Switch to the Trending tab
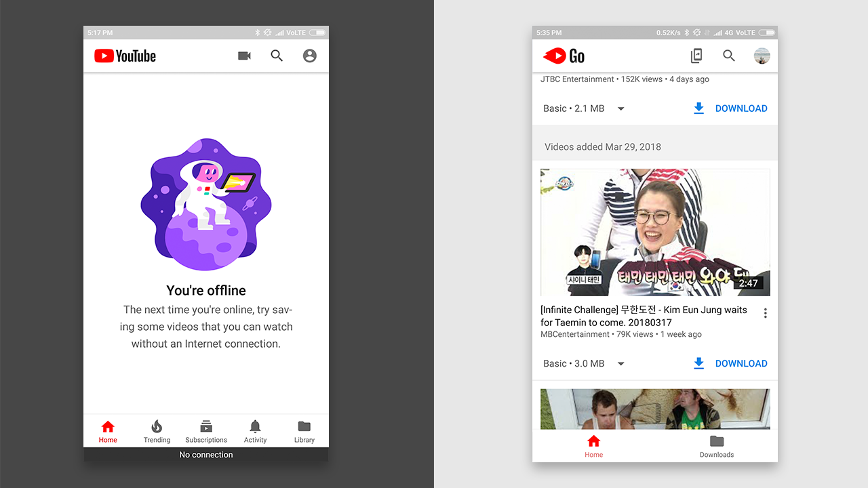868x488 pixels. 157,431
